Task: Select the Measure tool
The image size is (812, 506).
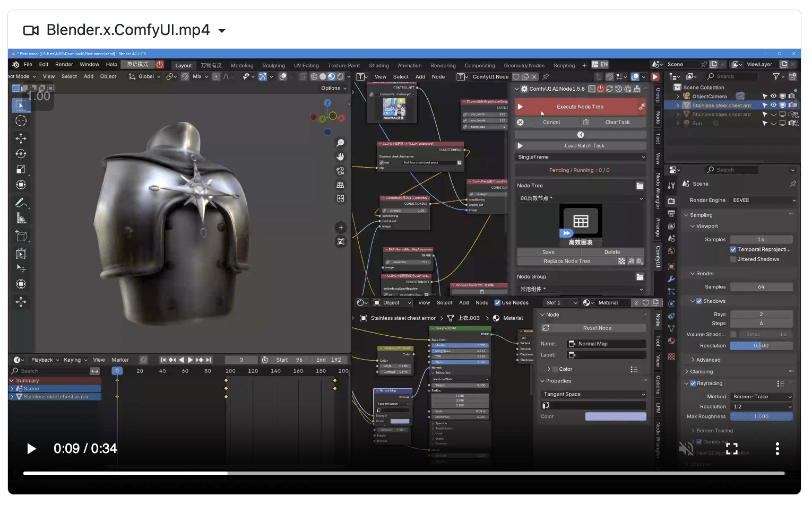Action: [x=21, y=219]
